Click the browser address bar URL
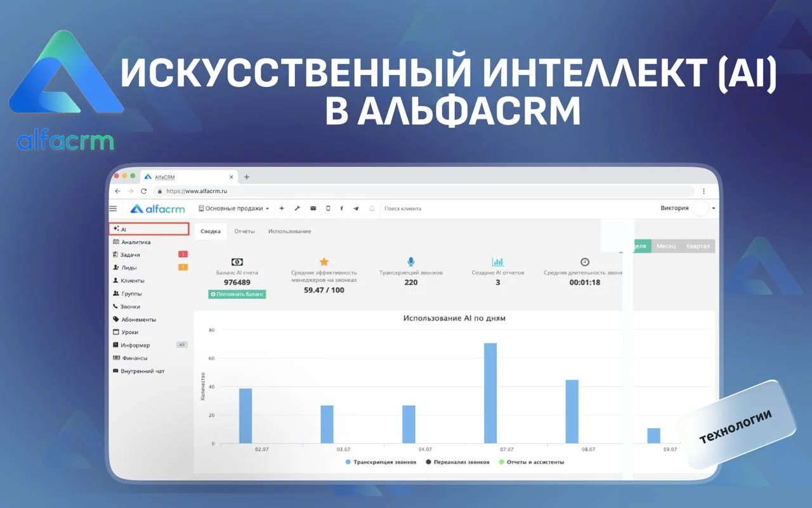Image resolution: width=812 pixels, height=508 pixels. pyautogui.click(x=197, y=191)
